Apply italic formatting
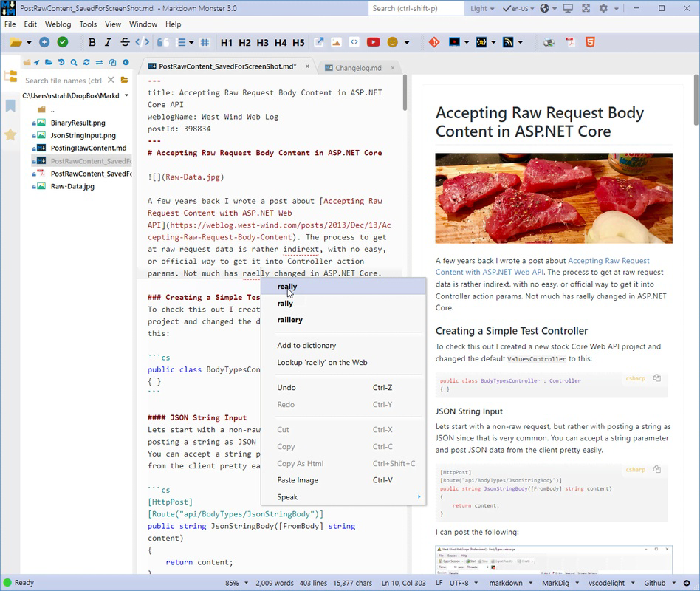 point(107,42)
